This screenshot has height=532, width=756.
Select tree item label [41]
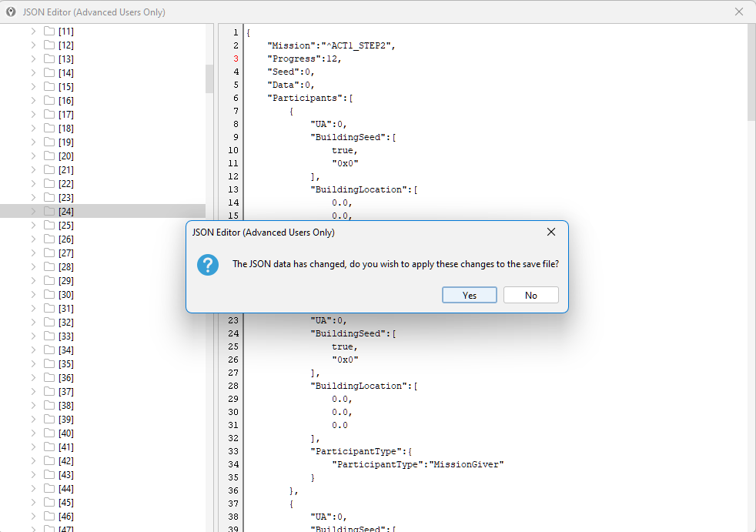point(66,447)
